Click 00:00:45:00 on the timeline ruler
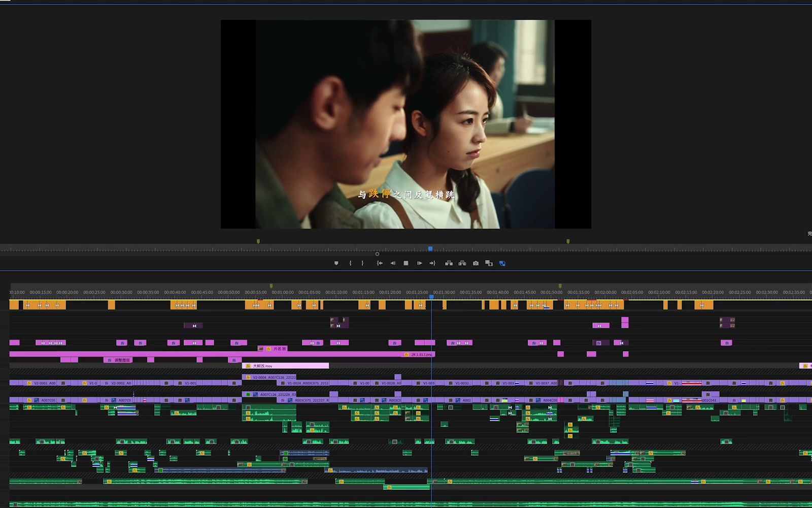812x508 pixels. (x=202, y=292)
